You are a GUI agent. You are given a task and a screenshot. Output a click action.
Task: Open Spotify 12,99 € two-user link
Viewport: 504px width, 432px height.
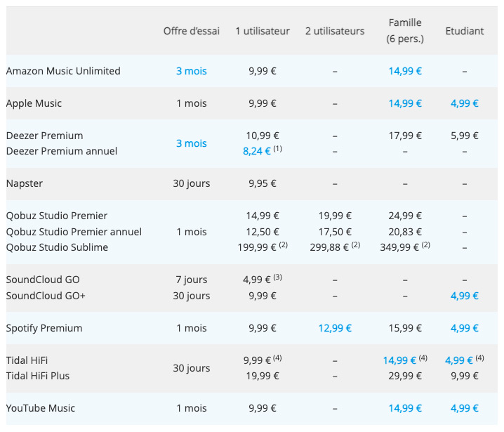click(335, 328)
